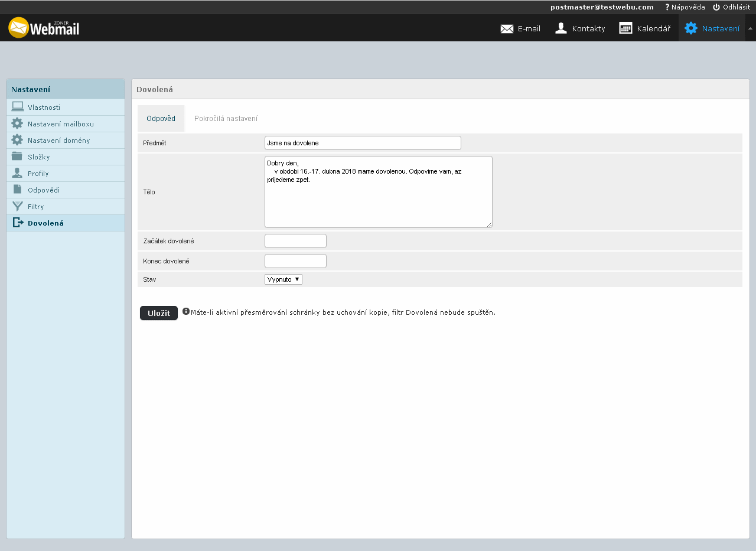Click the laptop icon next to Vlastnosti

[17, 107]
